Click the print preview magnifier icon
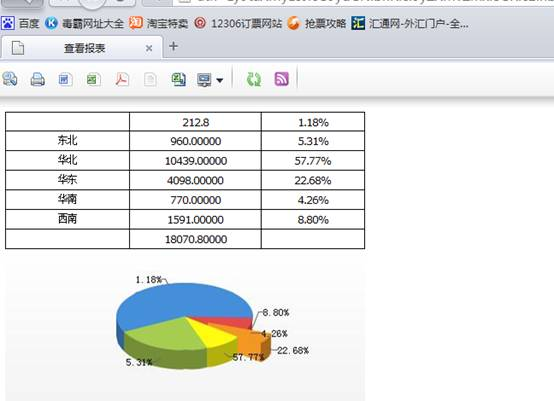 pyautogui.click(x=10, y=79)
